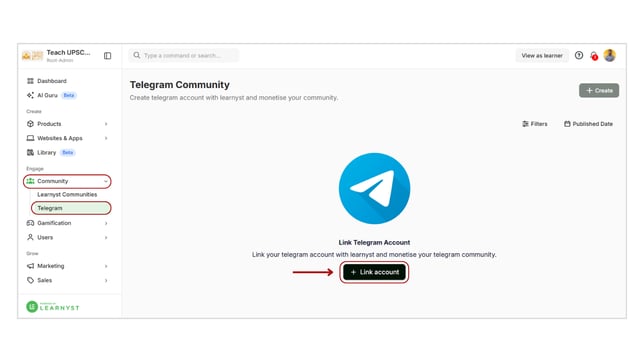644x362 pixels.
Task: Click the Products box icon
Action: [30, 124]
